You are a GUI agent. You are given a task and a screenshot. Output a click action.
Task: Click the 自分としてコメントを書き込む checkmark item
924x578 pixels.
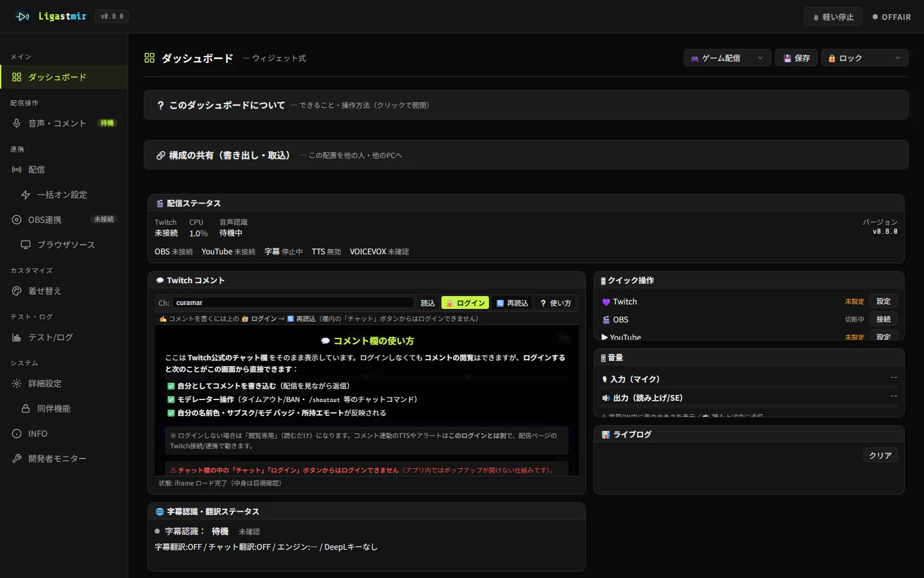click(259, 386)
